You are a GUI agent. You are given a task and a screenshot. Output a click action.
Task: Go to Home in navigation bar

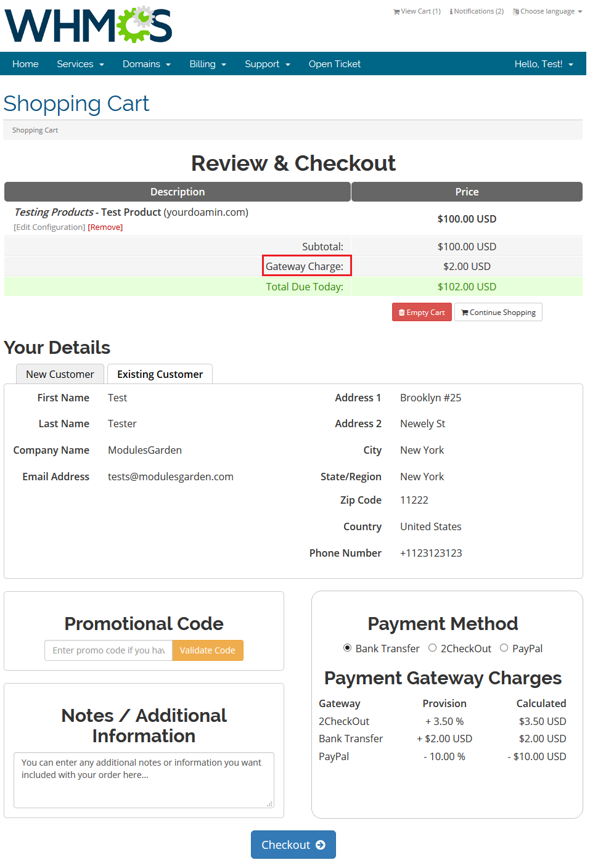coord(25,64)
